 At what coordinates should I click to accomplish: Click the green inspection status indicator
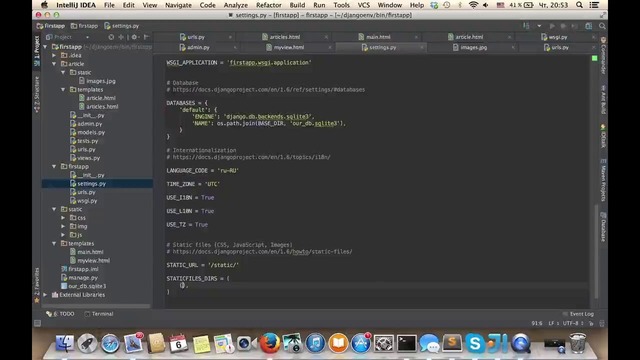pos(595,58)
